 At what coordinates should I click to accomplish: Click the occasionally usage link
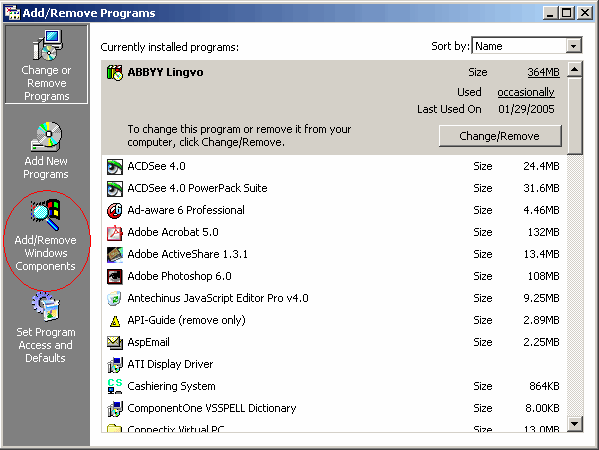[x=526, y=92]
